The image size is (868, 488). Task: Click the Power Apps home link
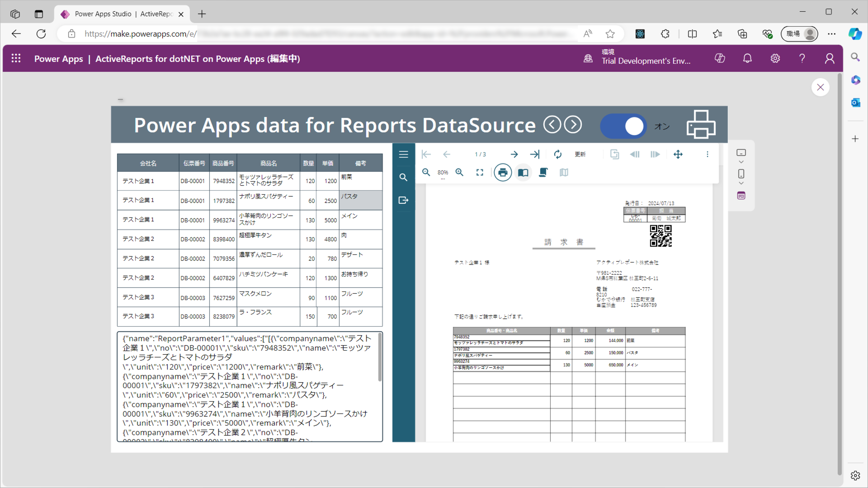tap(59, 59)
